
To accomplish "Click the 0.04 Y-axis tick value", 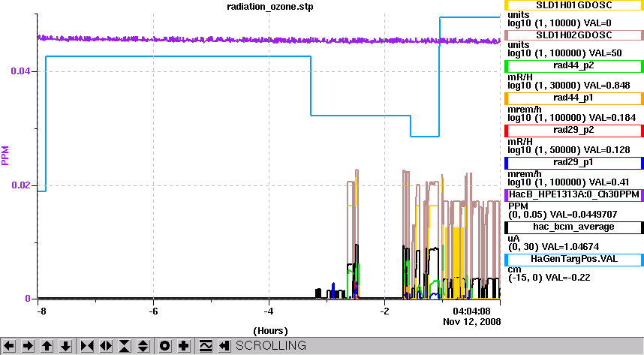I will [20, 71].
